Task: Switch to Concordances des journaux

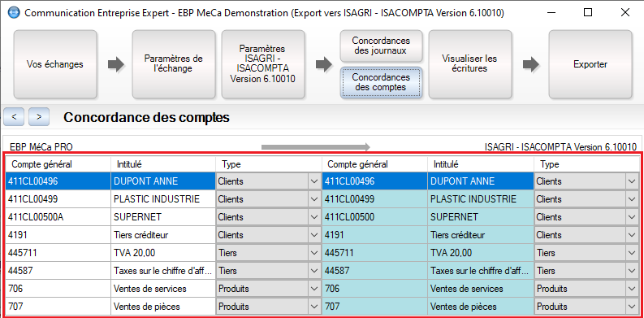Action: [x=381, y=46]
